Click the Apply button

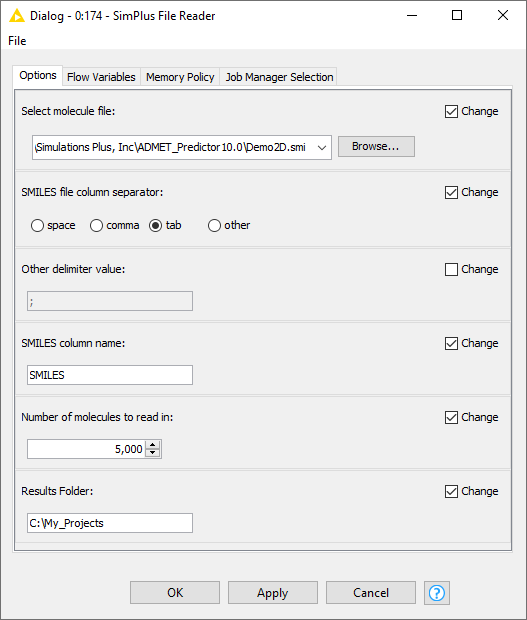point(273,592)
